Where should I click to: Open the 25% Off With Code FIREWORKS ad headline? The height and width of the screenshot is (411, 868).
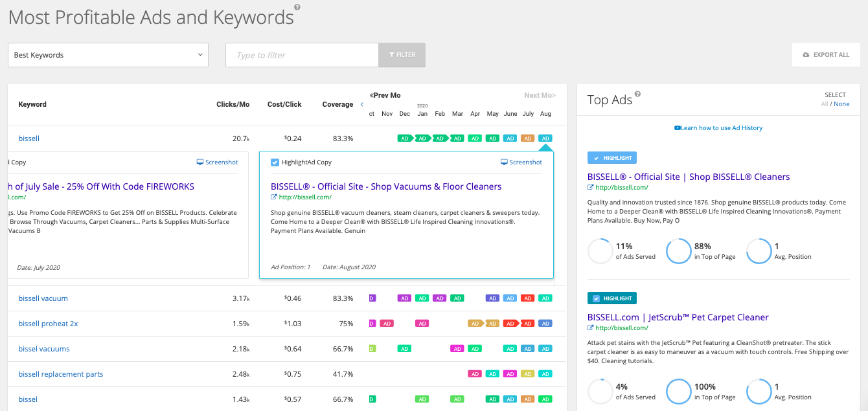click(101, 186)
